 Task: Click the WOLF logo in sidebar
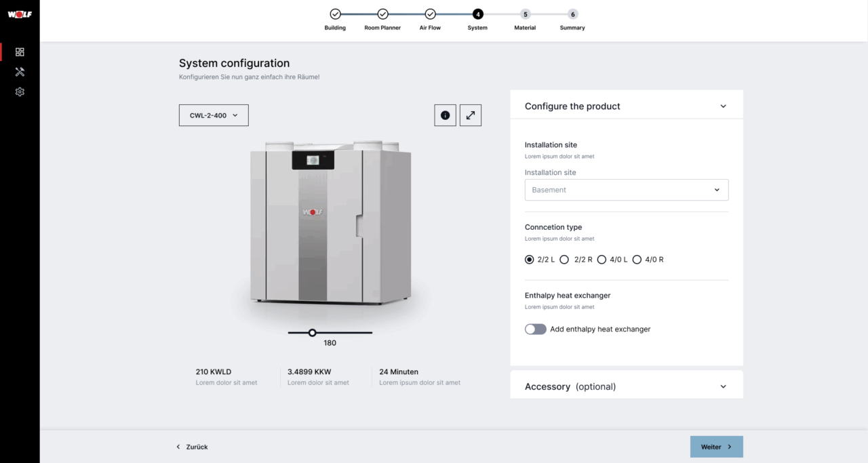click(x=20, y=15)
